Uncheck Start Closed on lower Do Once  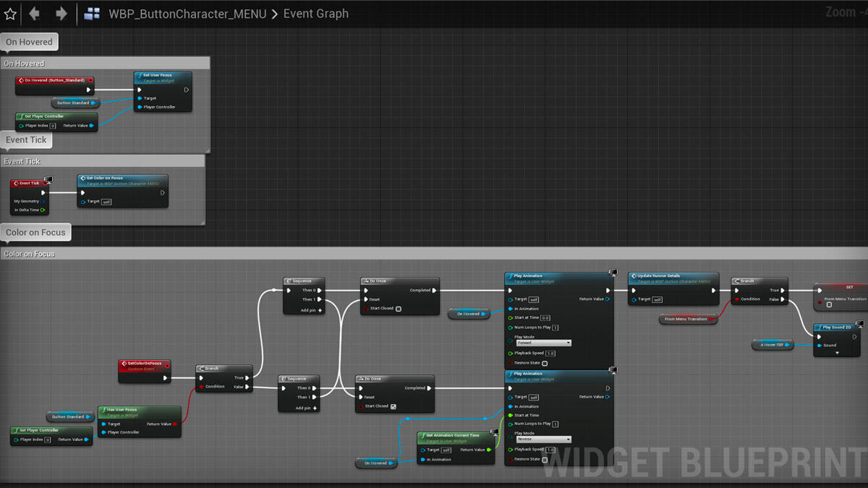tap(393, 406)
